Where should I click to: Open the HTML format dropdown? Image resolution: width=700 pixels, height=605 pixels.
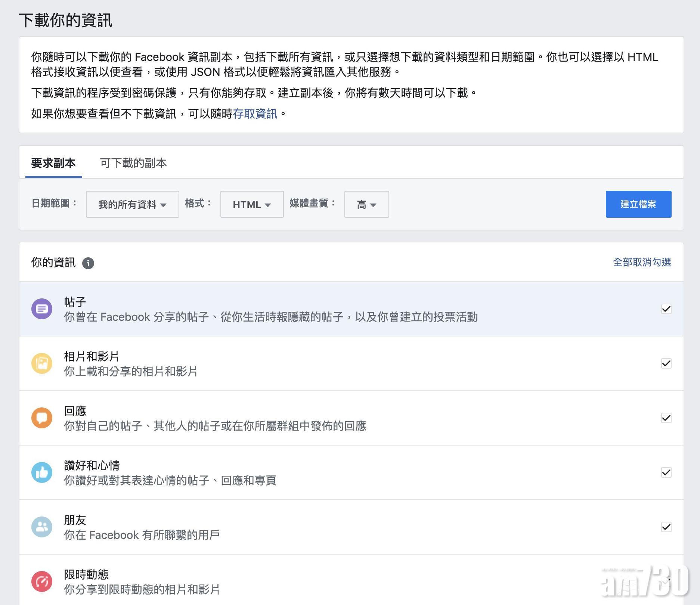click(x=252, y=204)
